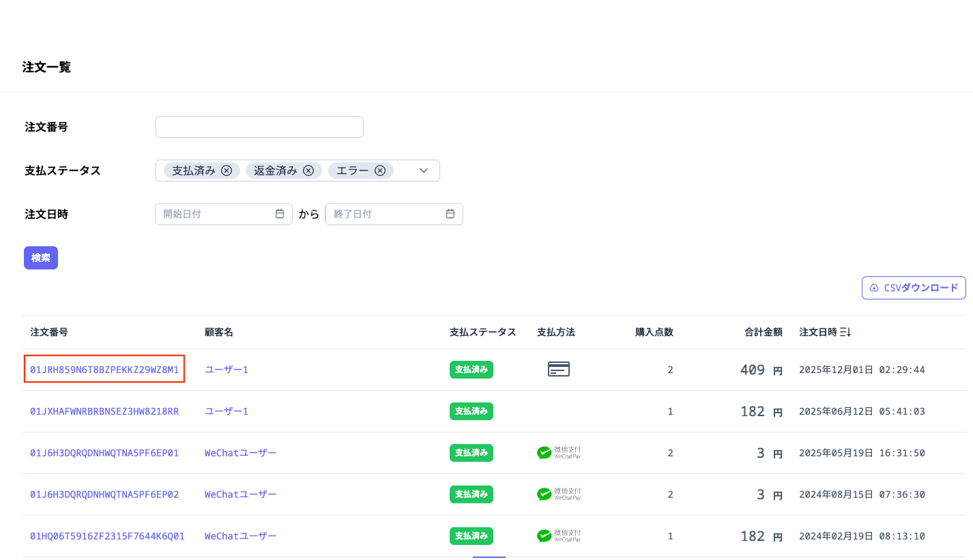
Task: Click the 合計金額 column header
Action: pyautogui.click(x=764, y=332)
